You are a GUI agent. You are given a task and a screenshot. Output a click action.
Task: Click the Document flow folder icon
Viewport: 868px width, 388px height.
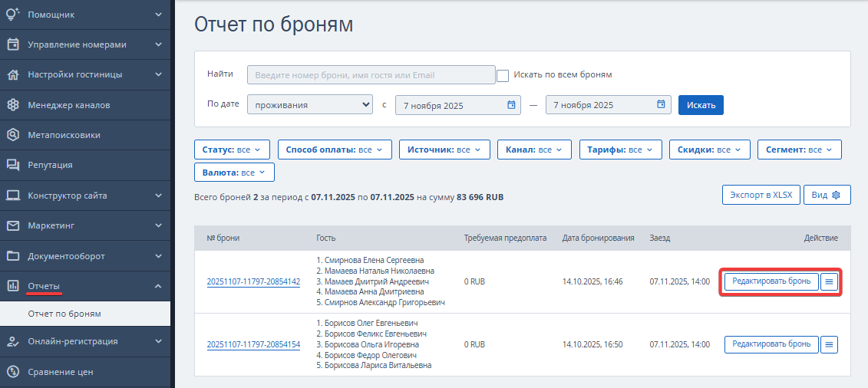13,255
